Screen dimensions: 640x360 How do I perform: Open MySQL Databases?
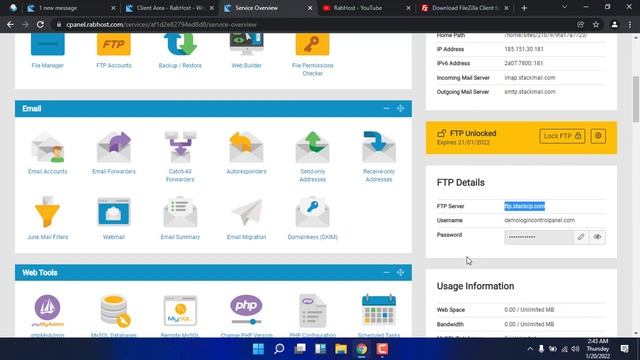pos(113,316)
